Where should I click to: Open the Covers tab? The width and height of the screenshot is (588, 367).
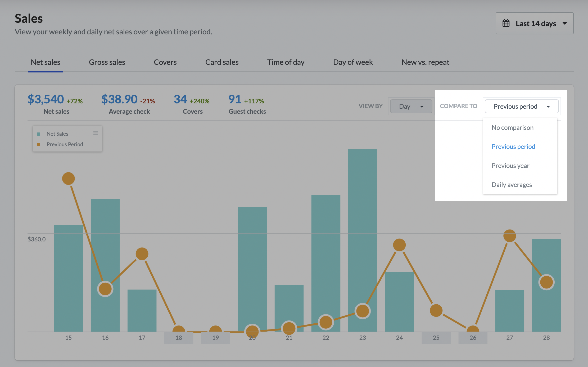pos(165,62)
